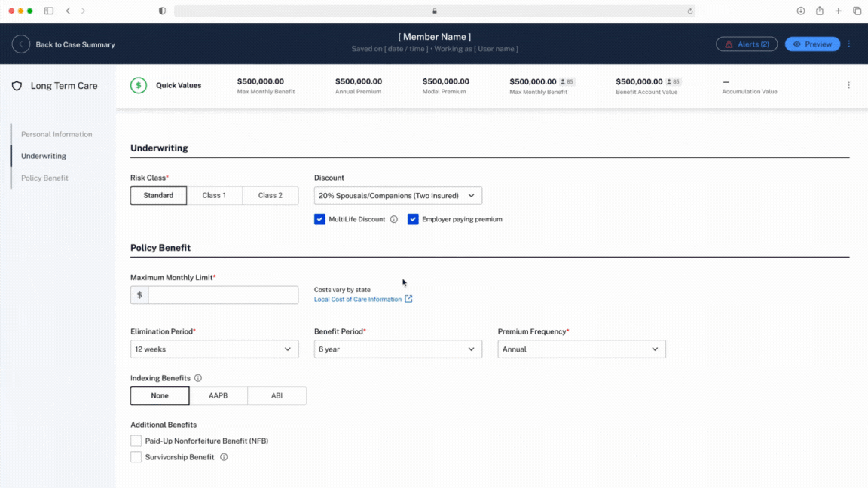The image size is (868, 488).
Task: Show browser tab overview icon
Action: 857,11
